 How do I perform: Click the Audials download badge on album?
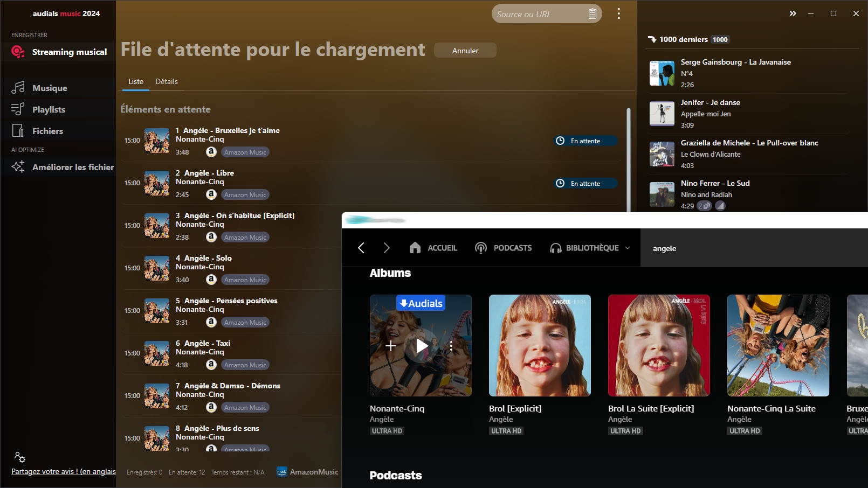click(x=421, y=303)
